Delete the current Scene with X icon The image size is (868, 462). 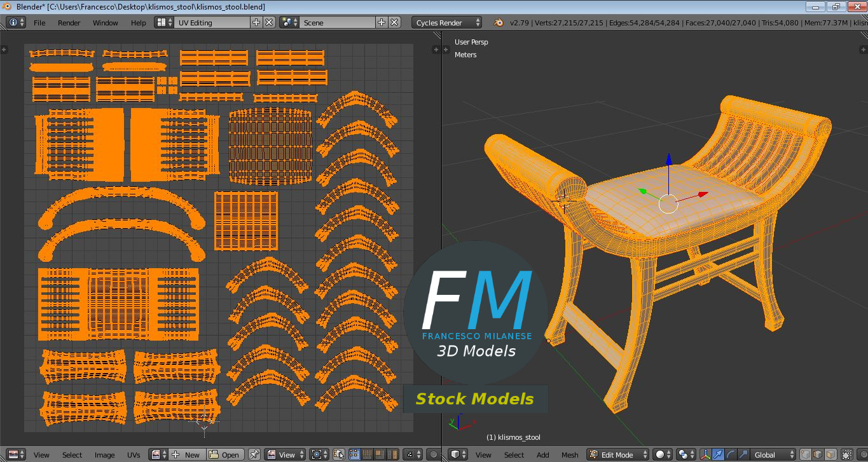tap(394, 22)
